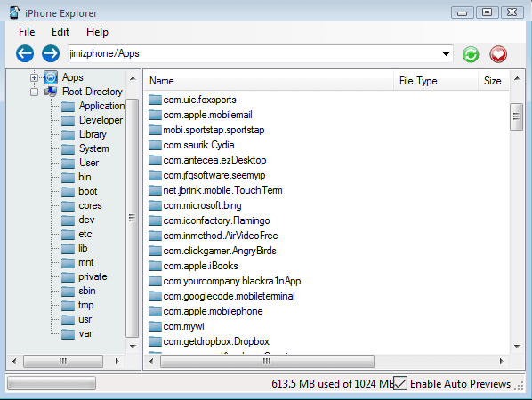Select com.antecea.ezDesktop in file list

point(214,160)
